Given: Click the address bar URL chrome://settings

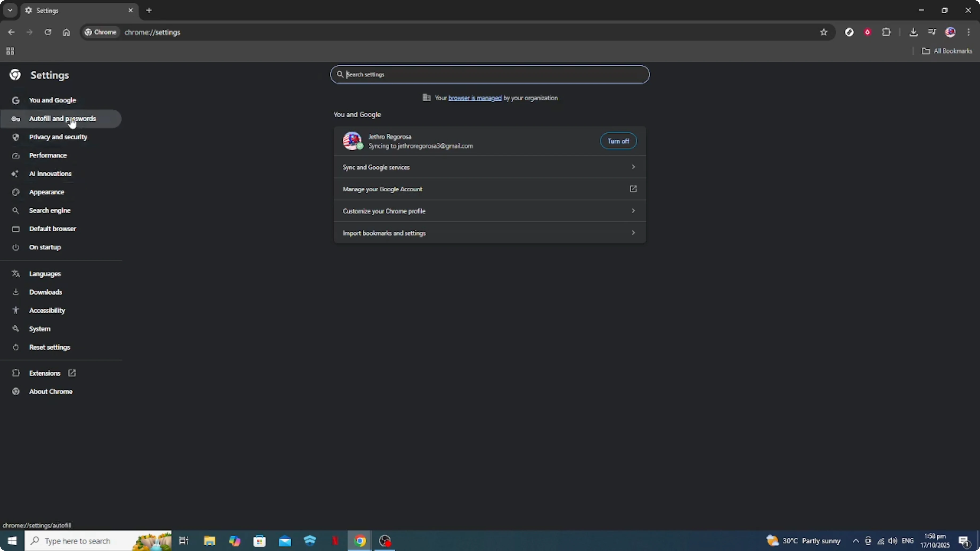Looking at the screenshot, I should (x=152, y=32).
